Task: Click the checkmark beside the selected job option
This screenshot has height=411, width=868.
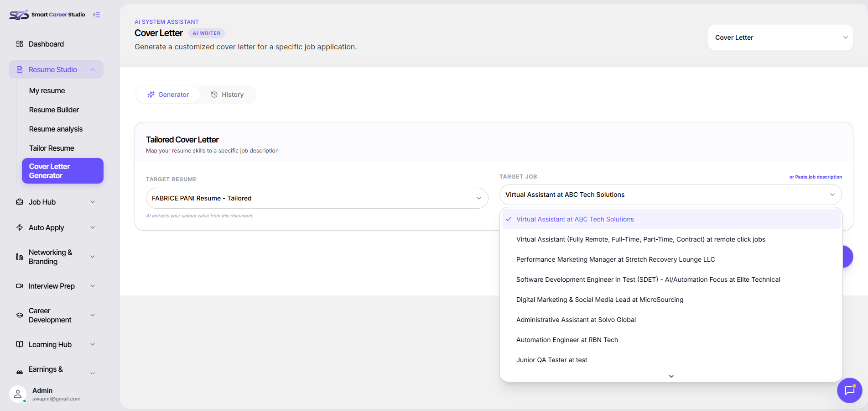Action: 509,219
